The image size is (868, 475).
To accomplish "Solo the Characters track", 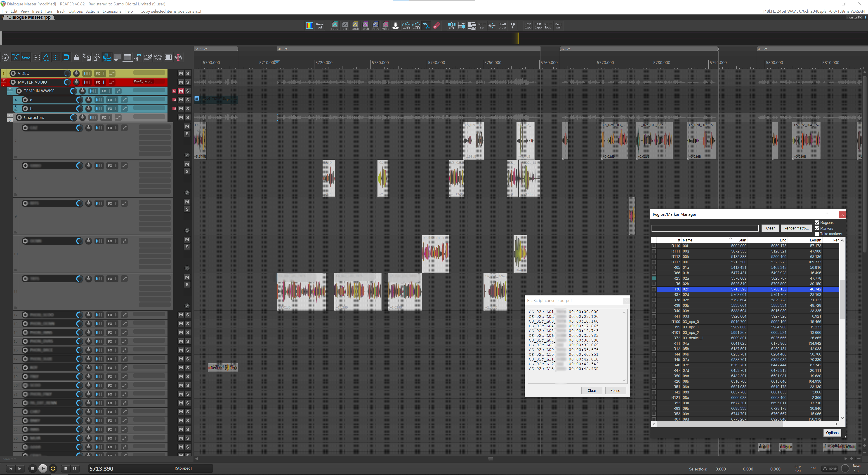I will pyautogui.click(x=188, y=117).
